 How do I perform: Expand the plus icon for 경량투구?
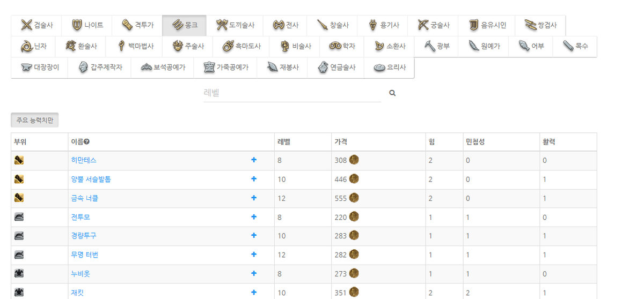[x=254, y=235]
